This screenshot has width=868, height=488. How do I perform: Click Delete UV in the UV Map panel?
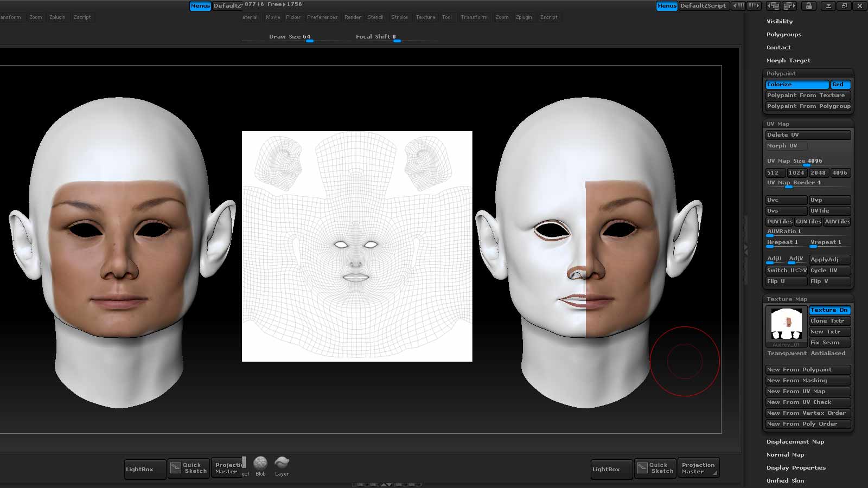point(808,134)
